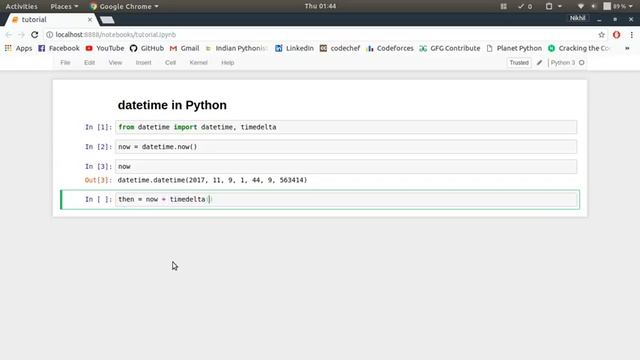Click the Nikhil profile button
The width and height of the screenshot is (640, 360).
coord(578,18)
